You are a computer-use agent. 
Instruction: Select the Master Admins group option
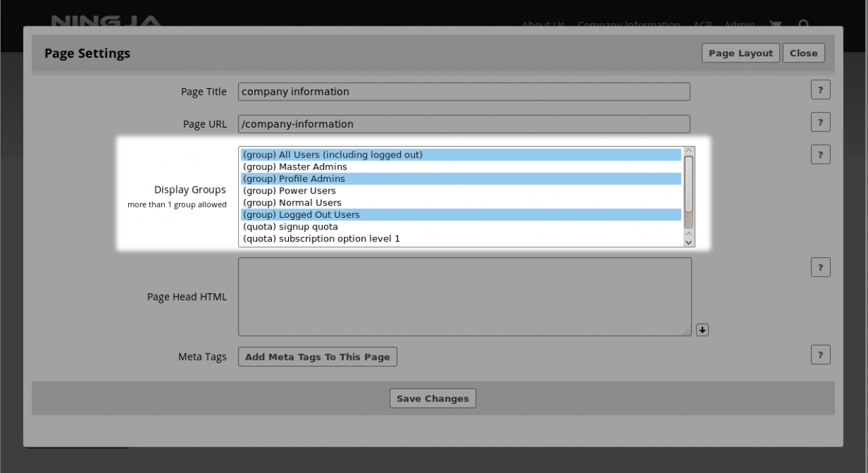pyautogui.click(x=295, y=167)
